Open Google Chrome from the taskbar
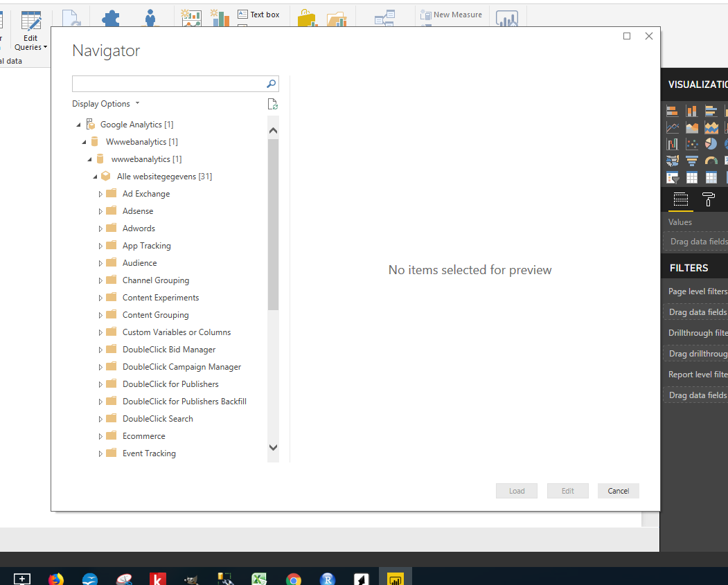Image resolution: width=728 pixels, height=585 pixels. point(294,579)
